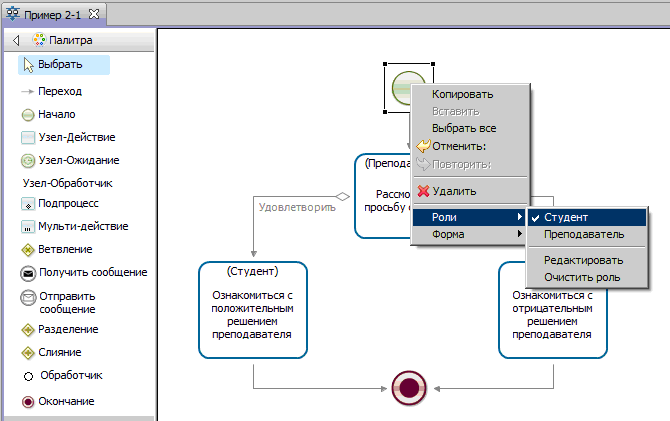Pick the Переход transition tool
The height and width of the screenshot is (421, 670).
(x=59, y=91)
